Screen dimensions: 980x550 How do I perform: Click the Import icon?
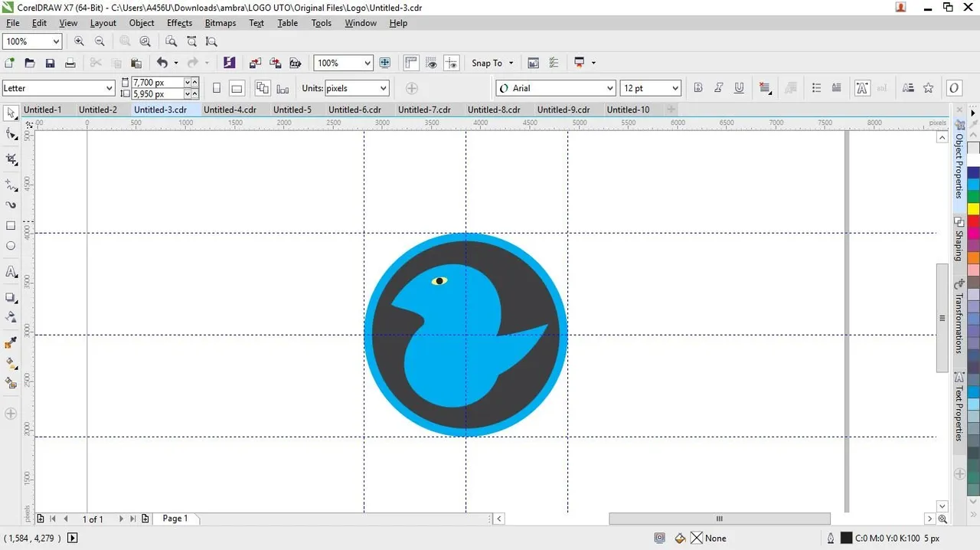(255, 63)
